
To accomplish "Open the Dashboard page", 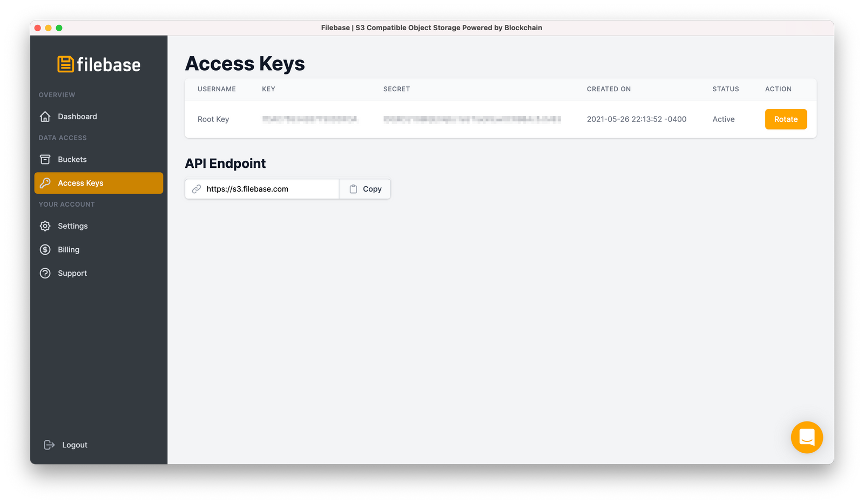I will (77, 116).
